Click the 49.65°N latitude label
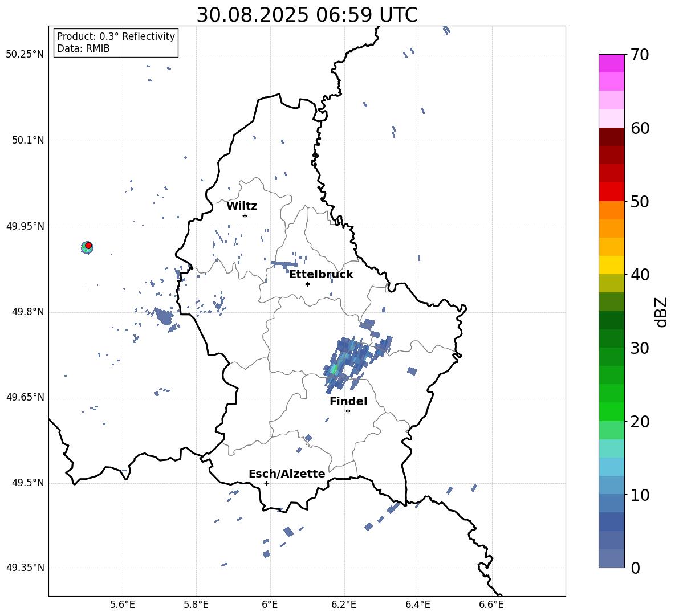675x616 pixels. coord(25,397)
